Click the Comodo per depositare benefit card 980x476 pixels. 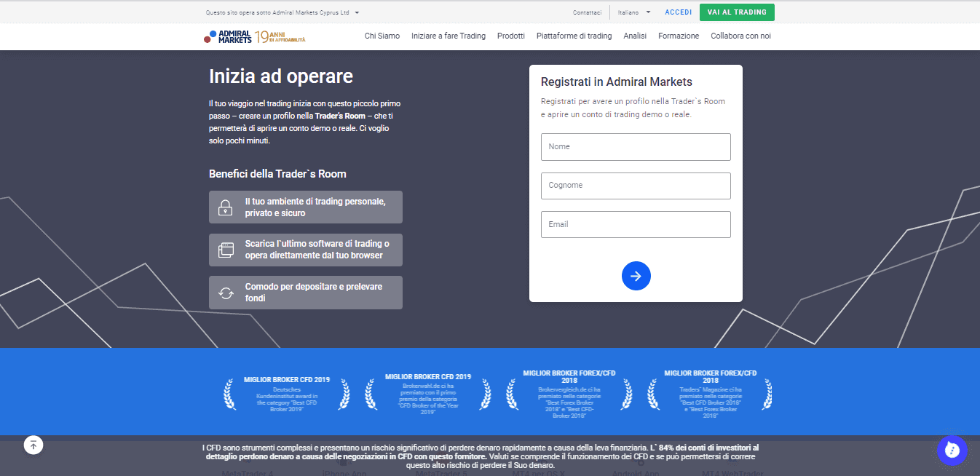[x=306, y=293]
